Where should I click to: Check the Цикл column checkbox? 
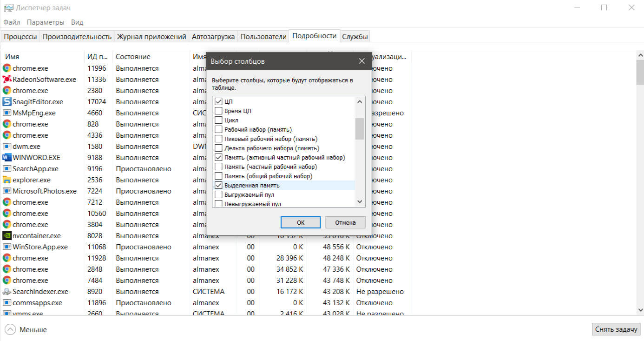218,120
